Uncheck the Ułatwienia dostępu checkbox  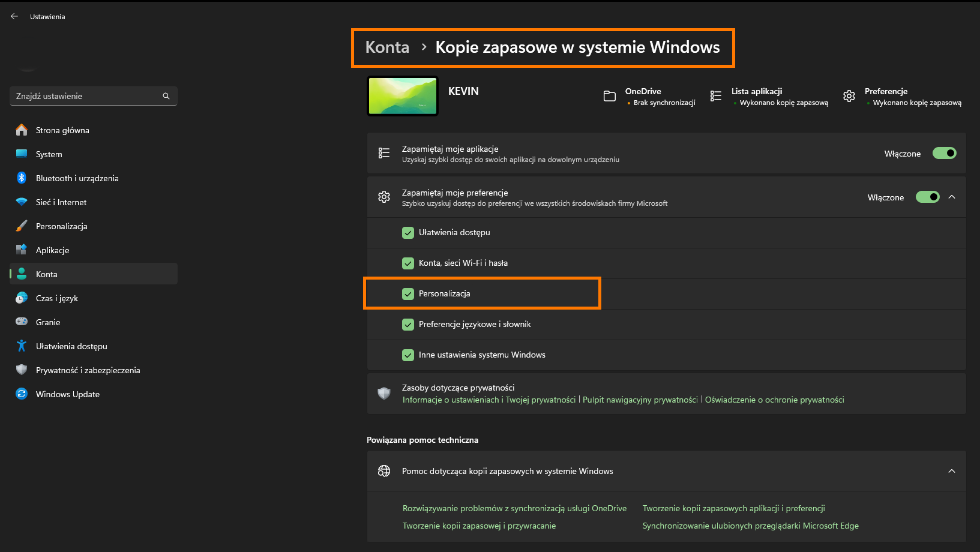tap(408, 232)
